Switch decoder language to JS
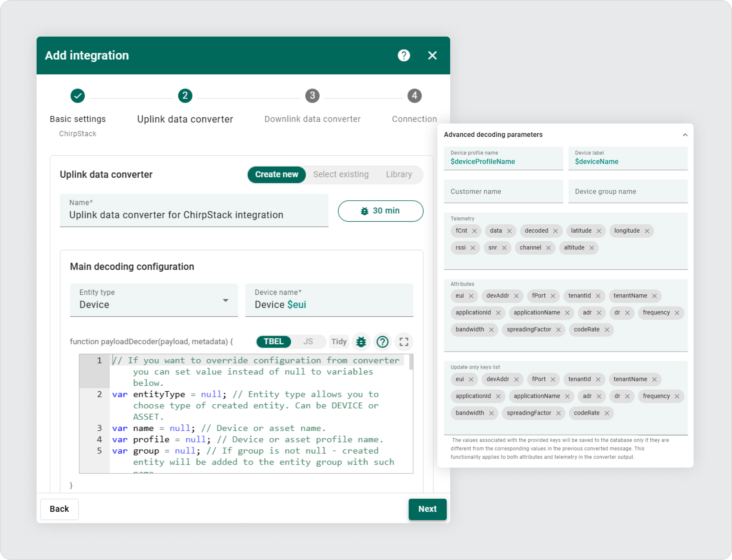The width and height of the screenshot is (732, 560). 308,341
